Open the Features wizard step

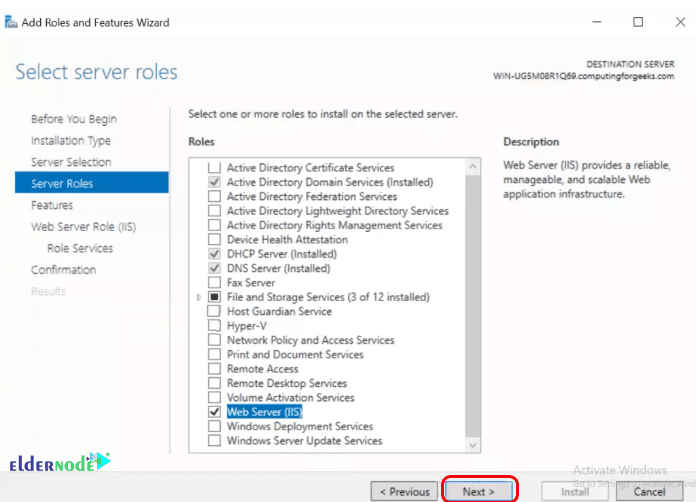click(52, 205)
